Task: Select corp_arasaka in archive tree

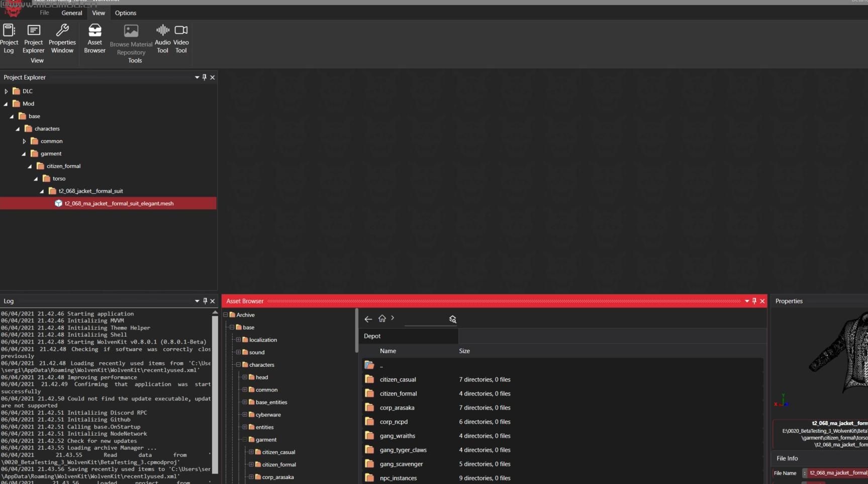Action: click(278, 477)
